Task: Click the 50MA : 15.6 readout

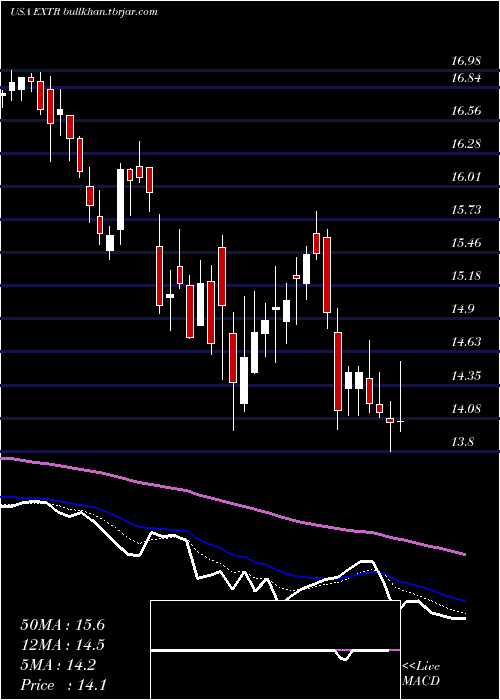Action: (62, 625)
